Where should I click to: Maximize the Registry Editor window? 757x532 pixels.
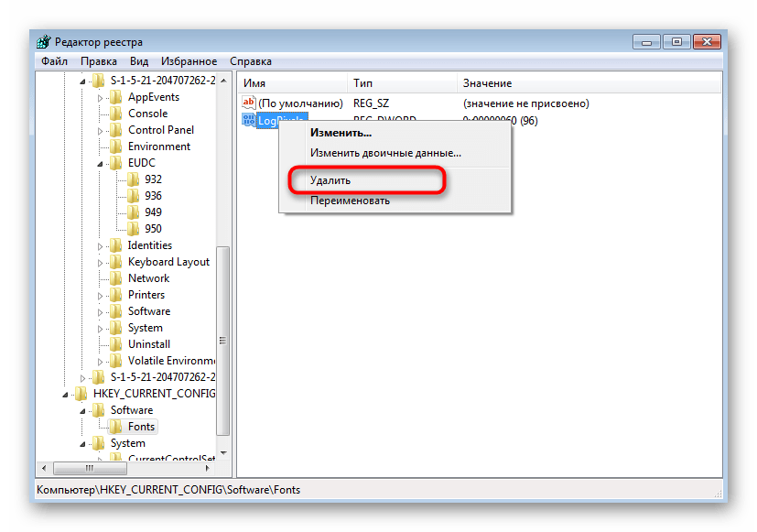tap(676, 42)
